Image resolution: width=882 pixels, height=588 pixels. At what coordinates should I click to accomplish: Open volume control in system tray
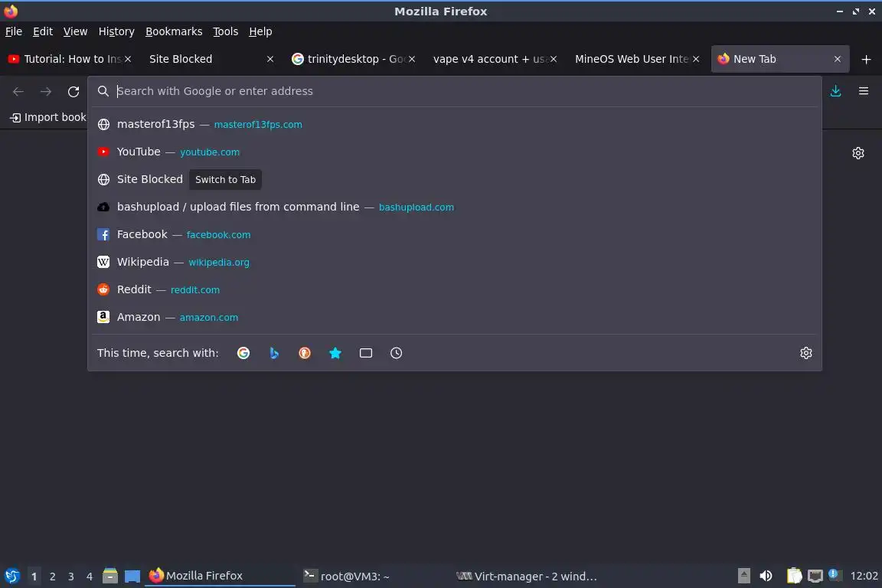click(766, 576)
